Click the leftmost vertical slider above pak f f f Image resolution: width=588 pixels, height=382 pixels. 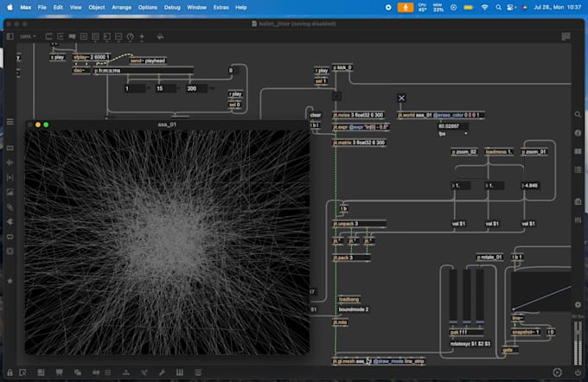(453, 296)
